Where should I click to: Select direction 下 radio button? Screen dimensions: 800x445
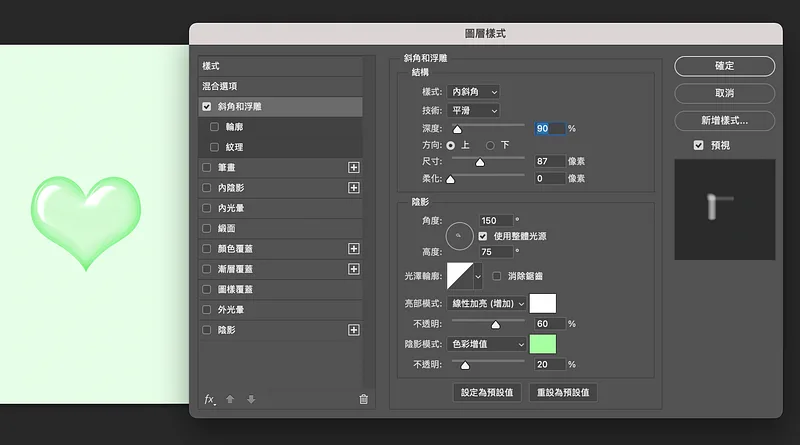coord(490,145)
